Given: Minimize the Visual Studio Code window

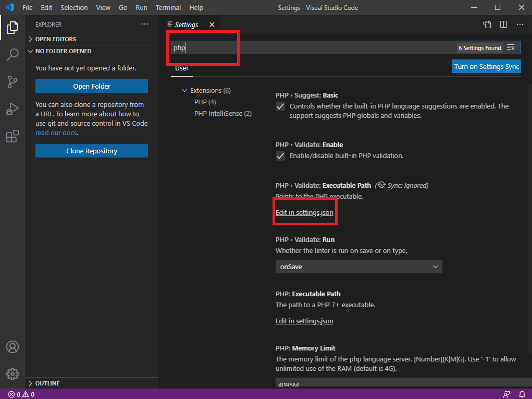Looking at the screenshot, I should pos(474,7).
